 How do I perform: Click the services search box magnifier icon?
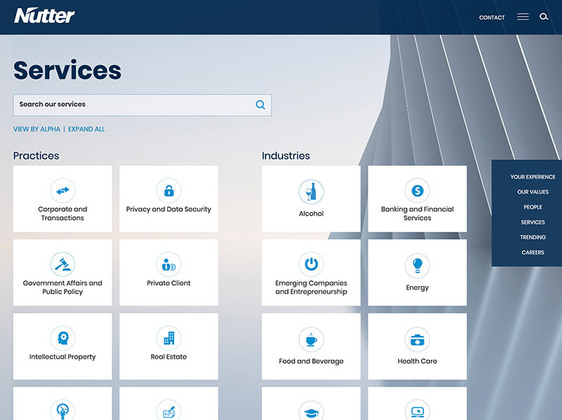(x=260, y=105)
